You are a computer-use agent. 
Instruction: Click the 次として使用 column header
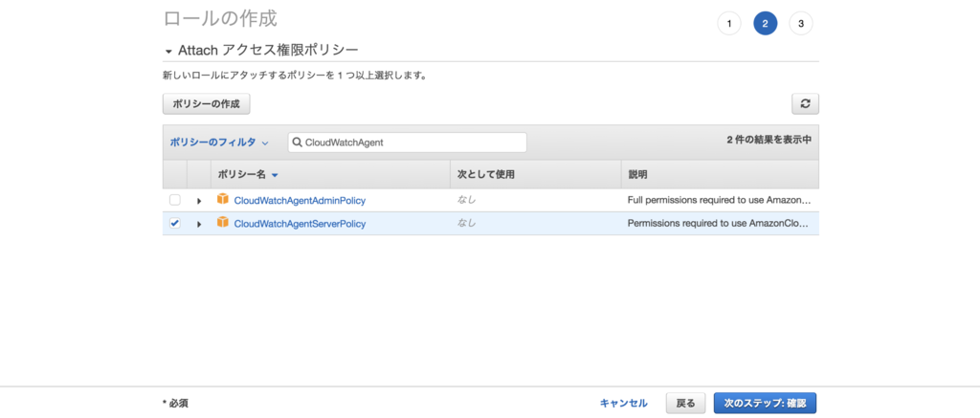coord(535,175)
